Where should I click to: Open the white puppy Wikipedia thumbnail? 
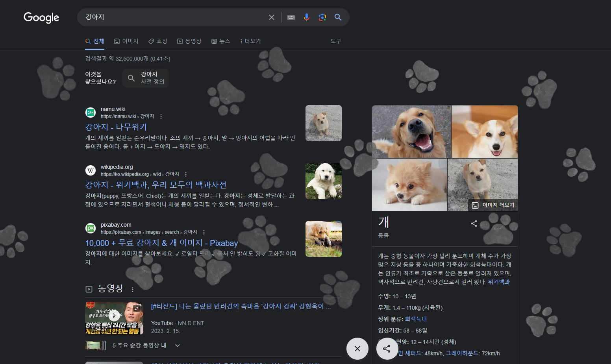[324, 181]
